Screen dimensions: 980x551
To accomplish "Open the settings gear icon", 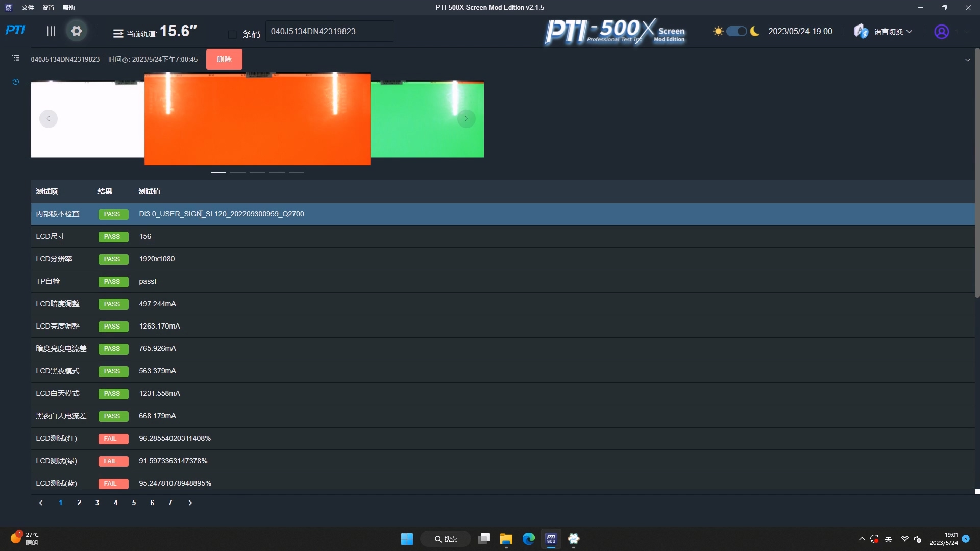I will tap(77, 31).
